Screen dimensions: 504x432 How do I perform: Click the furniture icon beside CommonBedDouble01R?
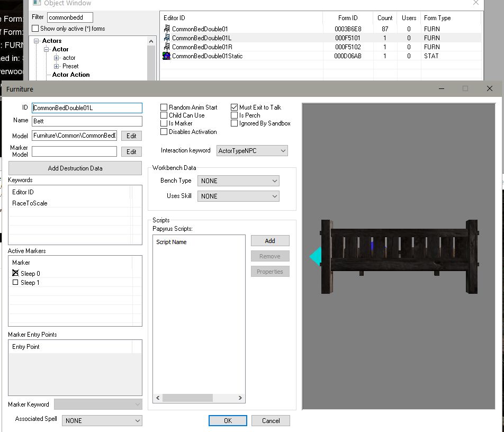[x=167, y=47]
